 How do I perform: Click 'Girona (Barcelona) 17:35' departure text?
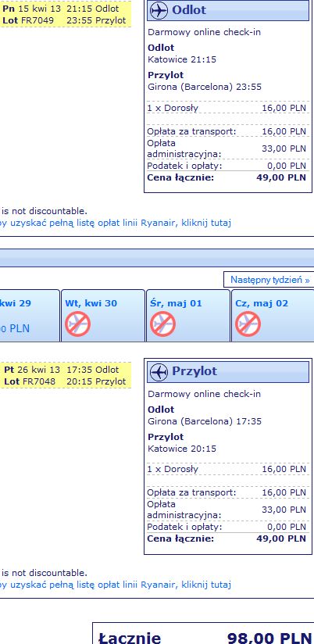coord(205,421)
